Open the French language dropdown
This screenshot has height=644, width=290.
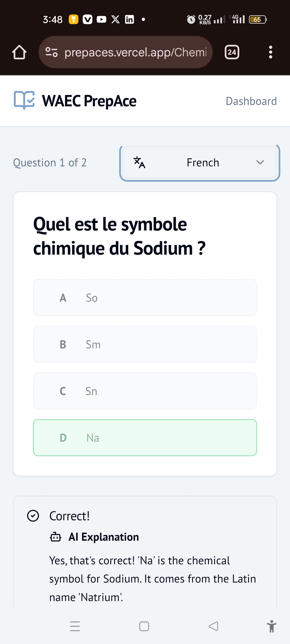click(x=200, y=163)
